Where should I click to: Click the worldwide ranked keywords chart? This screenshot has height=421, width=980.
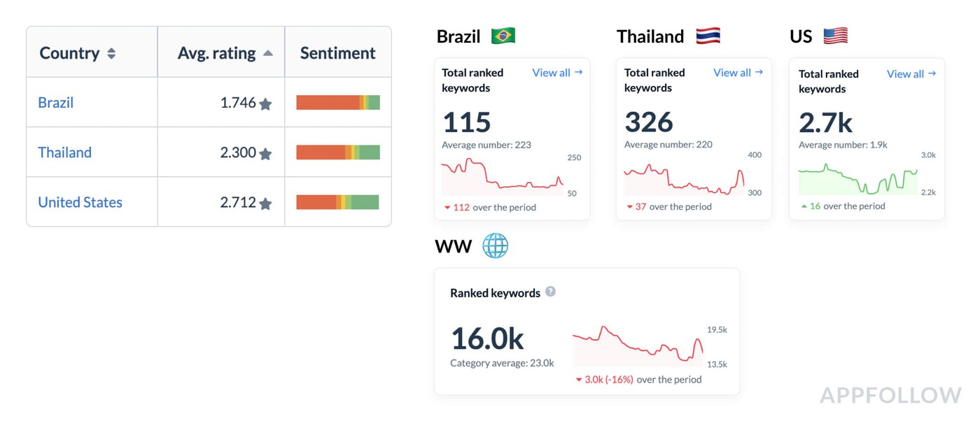pos(637,346)
